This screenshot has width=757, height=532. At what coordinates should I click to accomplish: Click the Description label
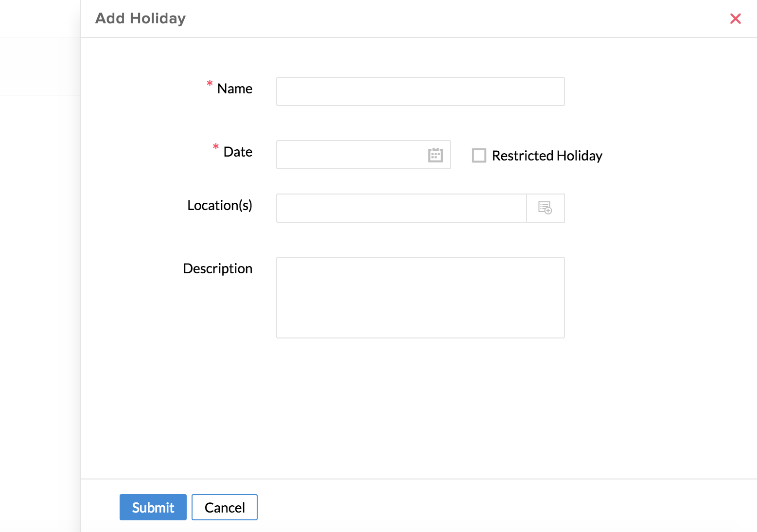[x=217, y=268]
